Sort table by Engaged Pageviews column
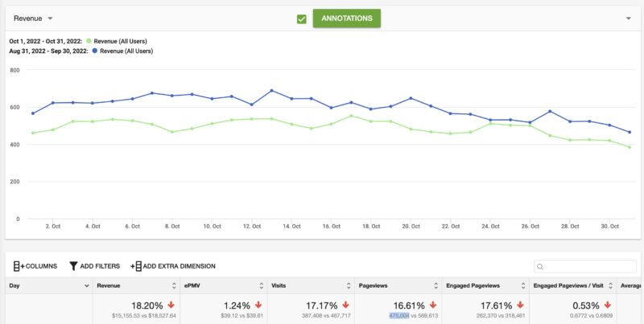The height and width of the screenshot is (324, 644). [x=522, y=285]
